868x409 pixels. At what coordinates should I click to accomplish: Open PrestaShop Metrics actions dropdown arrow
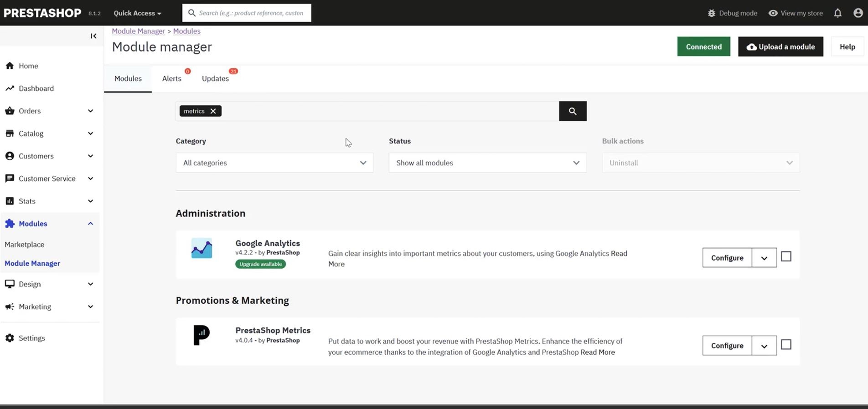point(764,346)
